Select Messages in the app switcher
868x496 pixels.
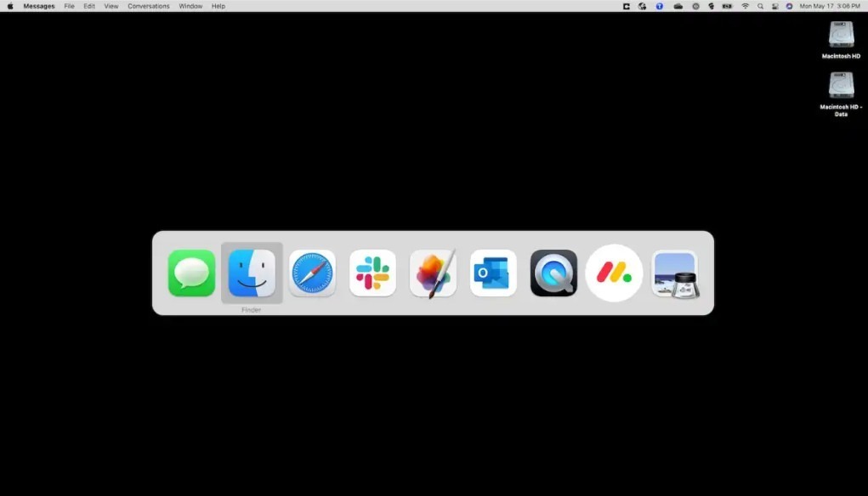tap(191, 273)
